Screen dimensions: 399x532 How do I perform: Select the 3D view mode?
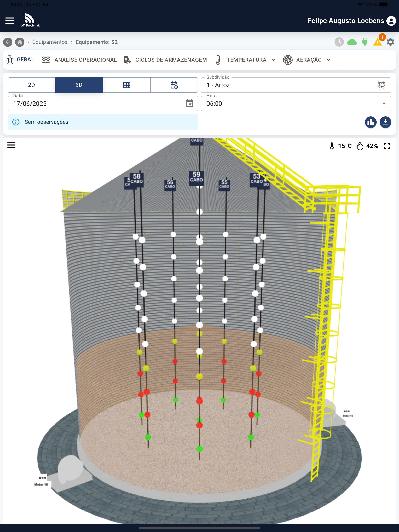[x=79, y=85]
